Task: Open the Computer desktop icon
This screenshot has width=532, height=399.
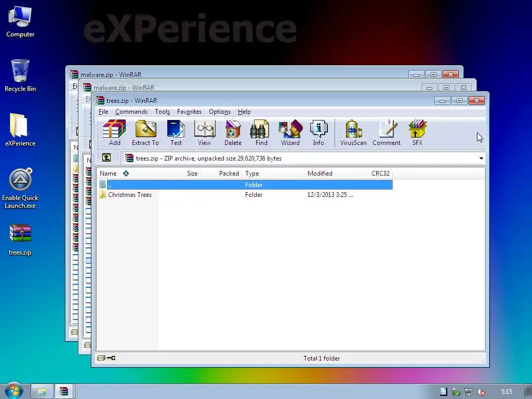Action: pyautogui.click(x=20, y=22)
